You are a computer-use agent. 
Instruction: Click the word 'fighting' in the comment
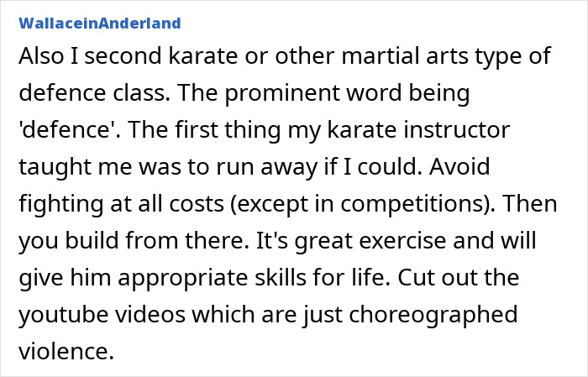58,207
